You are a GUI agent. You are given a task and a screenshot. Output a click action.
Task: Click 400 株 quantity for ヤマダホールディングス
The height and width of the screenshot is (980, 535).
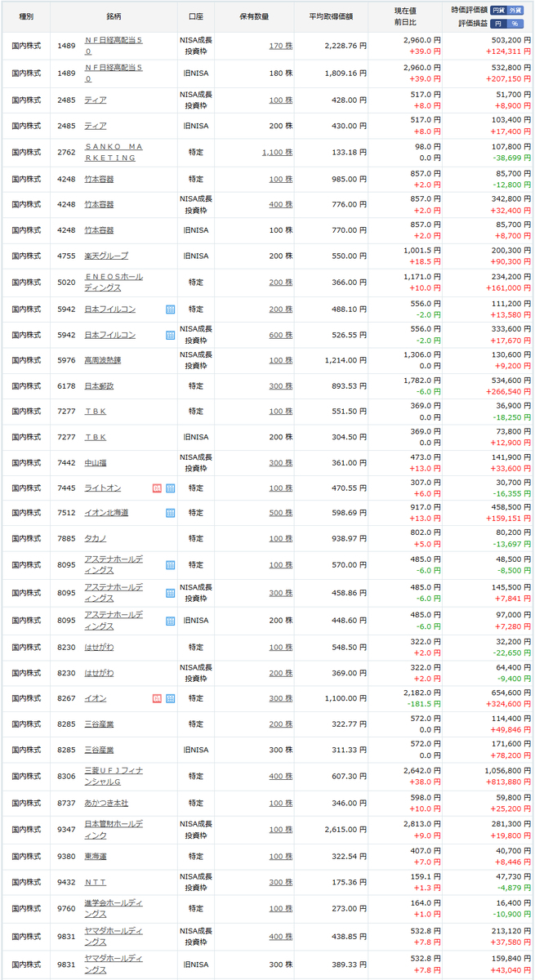click(x=280, y=936)
